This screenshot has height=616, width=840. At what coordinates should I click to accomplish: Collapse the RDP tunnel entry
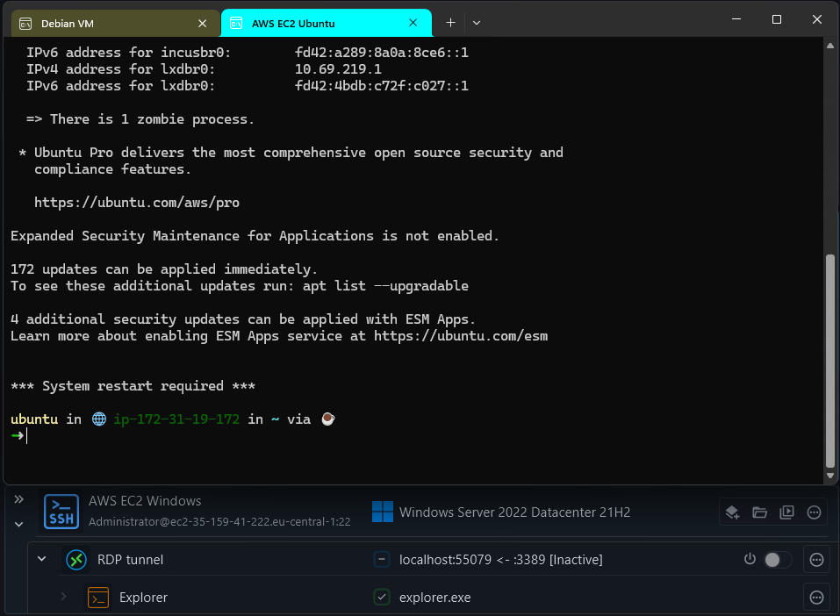tap(40, 559)
